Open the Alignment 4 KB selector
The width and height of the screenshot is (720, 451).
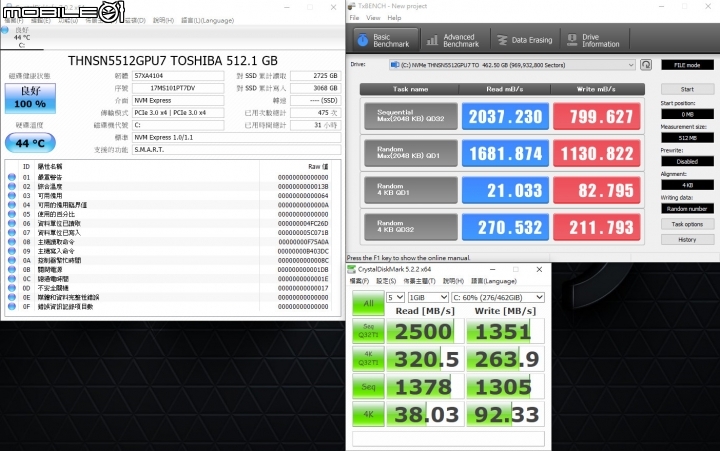tap(687, 185)
